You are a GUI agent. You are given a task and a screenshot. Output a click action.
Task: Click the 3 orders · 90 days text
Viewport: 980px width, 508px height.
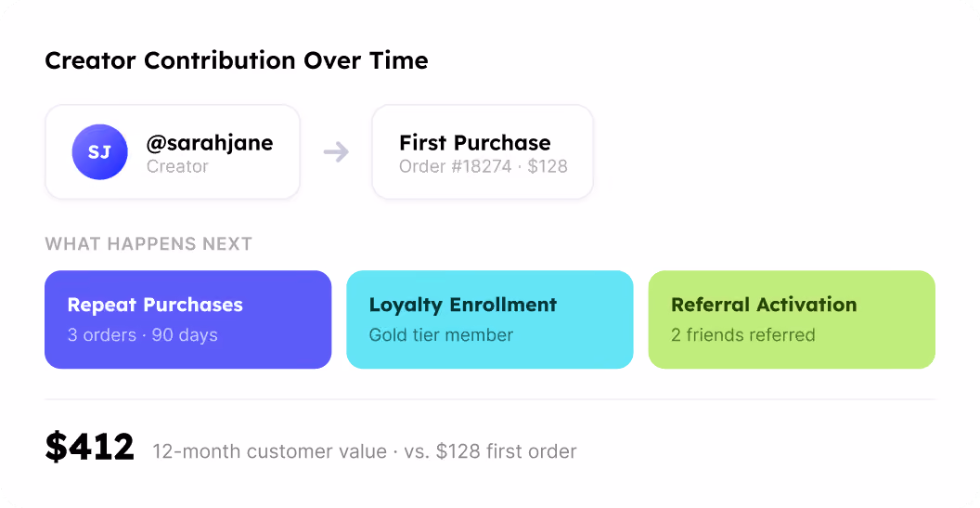(x=143, y=335)
